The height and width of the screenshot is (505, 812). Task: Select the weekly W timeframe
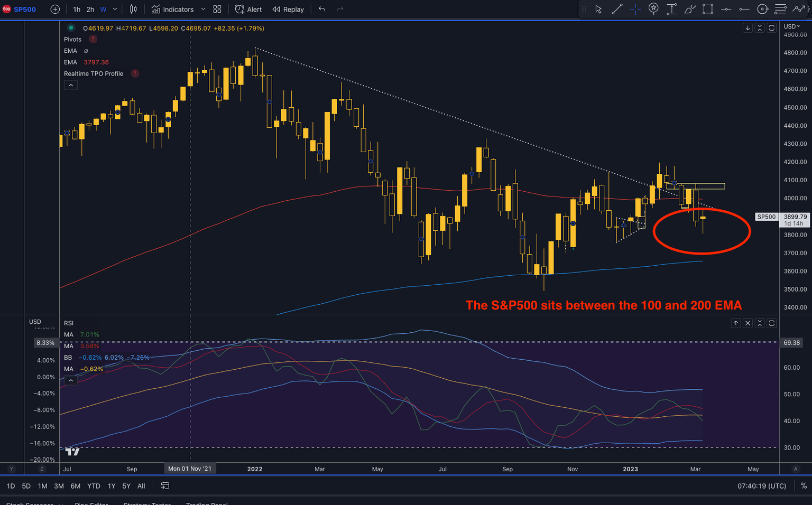pyautogui.click(x=103, y=10)
